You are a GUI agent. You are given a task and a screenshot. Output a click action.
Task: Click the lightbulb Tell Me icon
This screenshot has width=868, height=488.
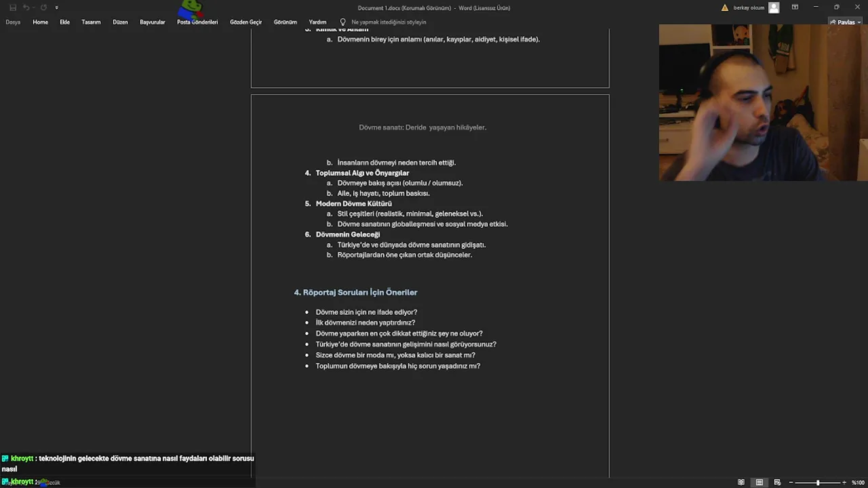(342, 22)
